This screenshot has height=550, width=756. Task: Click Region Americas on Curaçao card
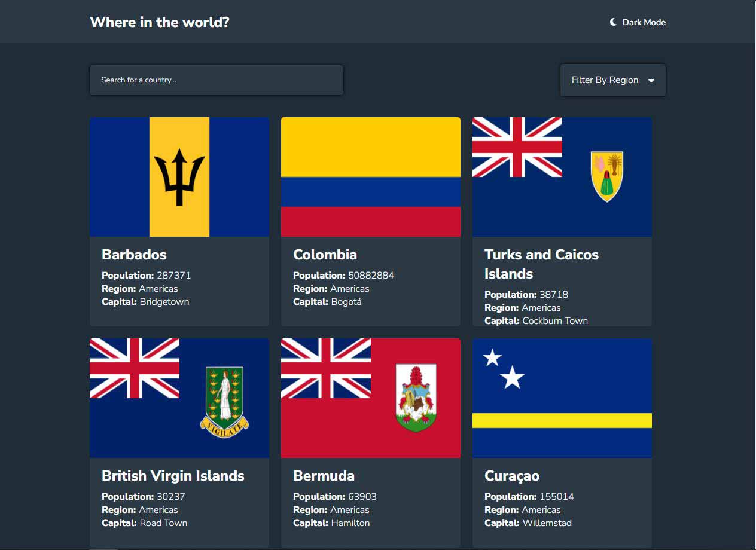tap(523, 510)
